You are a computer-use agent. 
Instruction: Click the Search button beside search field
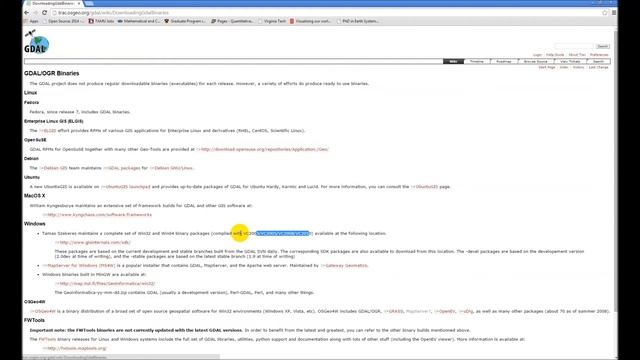coord(602,46)
